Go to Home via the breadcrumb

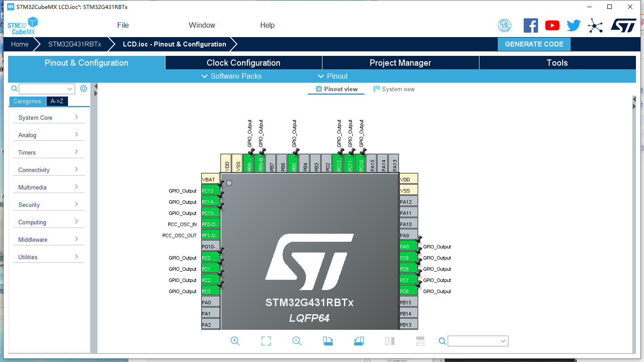20,44
